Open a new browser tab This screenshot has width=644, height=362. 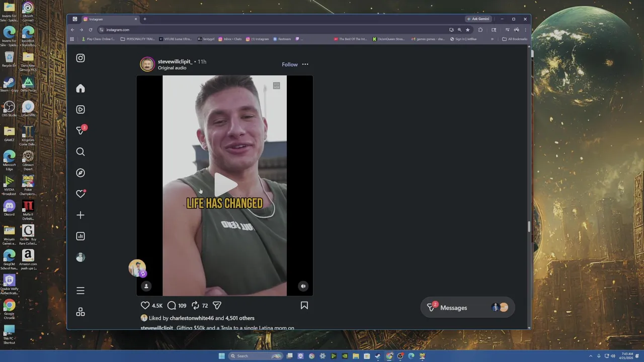(144, 19)
